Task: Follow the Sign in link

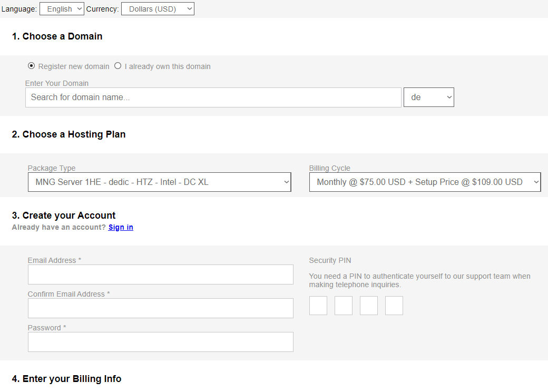Action: click(x=121, y=227)
